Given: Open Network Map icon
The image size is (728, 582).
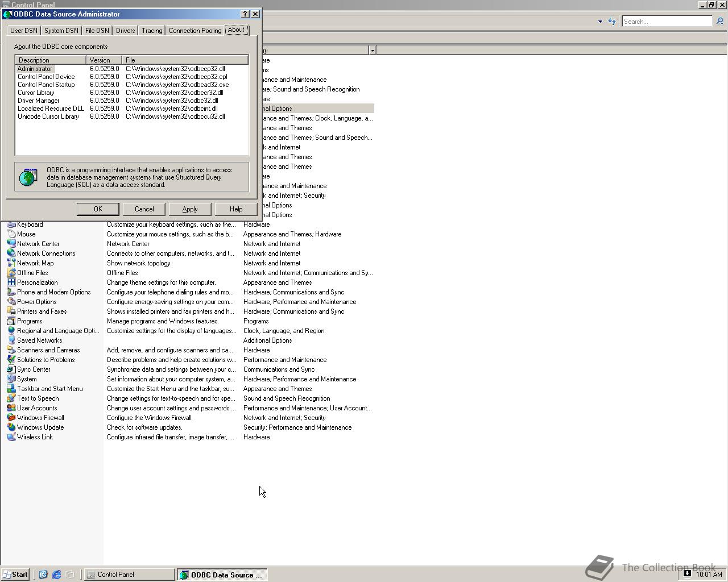Looking at the screenshot, I should (x=11, y=263).
